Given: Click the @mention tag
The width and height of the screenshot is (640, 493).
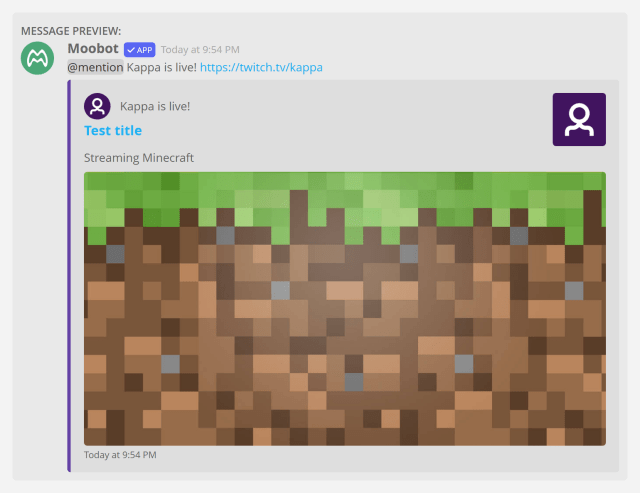Looking at the screenshot, I should (x=96, y=67).
